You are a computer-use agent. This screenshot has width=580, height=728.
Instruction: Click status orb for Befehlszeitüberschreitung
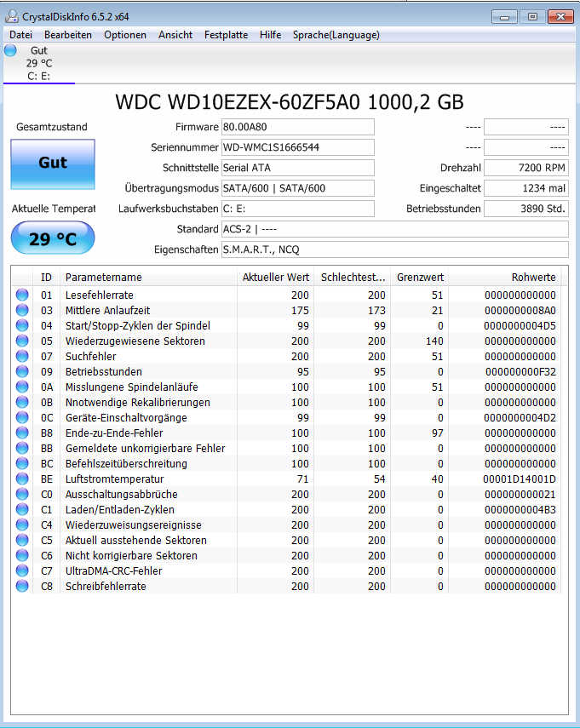click(x=22, y=463)
